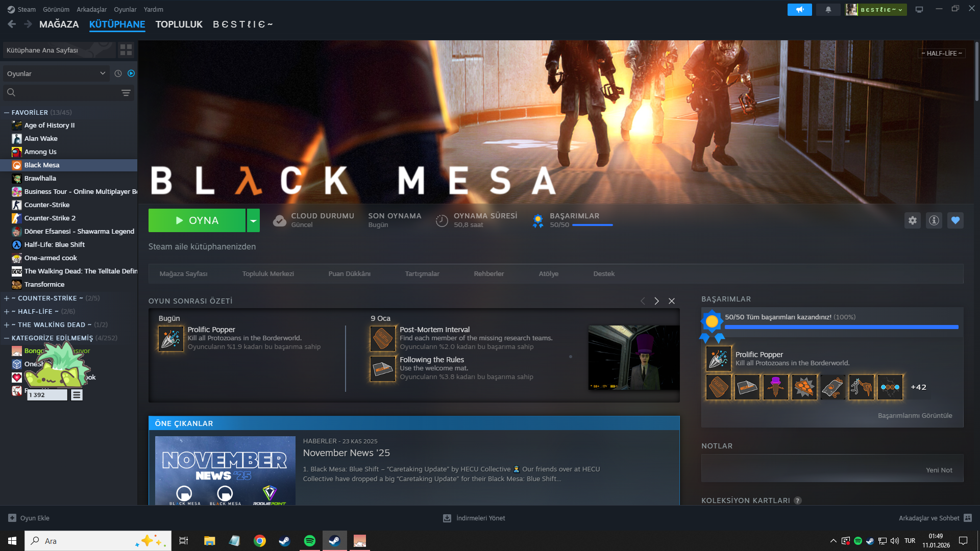This screenshot has height=551, width=980.
Task: Open the Oyunlar filter dropdown
Action: pyautogui.click(x=56, y=73)
